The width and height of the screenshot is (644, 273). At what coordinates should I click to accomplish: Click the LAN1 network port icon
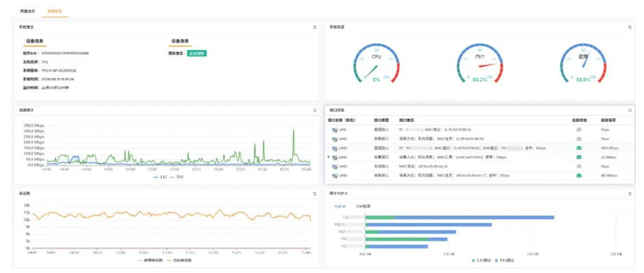click(x=335, y=130)
